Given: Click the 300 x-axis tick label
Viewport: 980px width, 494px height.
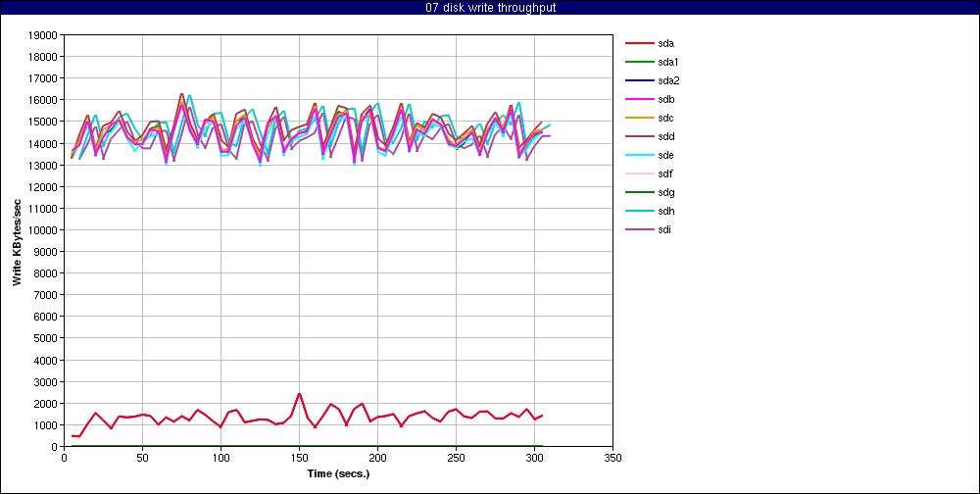Looking at the screenshot, I should [534, 458].
